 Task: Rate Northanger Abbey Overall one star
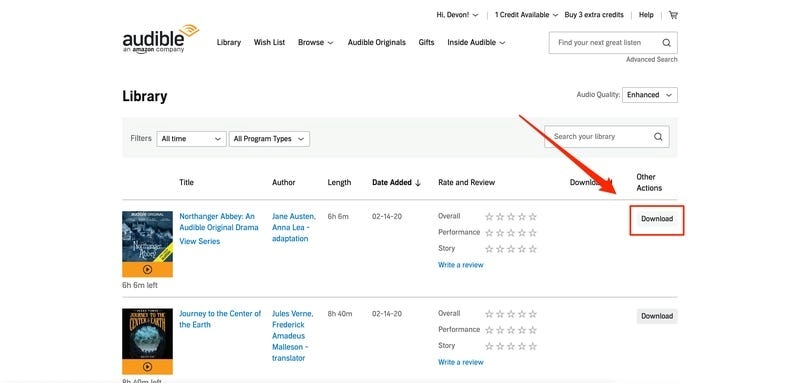(489, 217)
